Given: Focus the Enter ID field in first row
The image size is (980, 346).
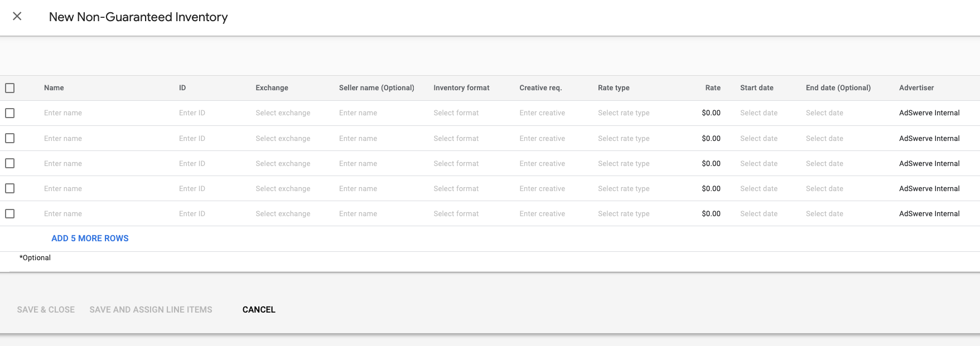Looking at the screenshot, I should coord(192,113).
